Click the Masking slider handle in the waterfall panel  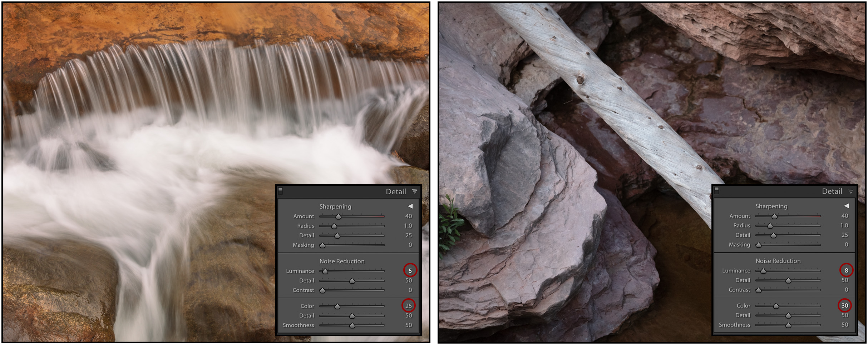click(x=322, y=245)
